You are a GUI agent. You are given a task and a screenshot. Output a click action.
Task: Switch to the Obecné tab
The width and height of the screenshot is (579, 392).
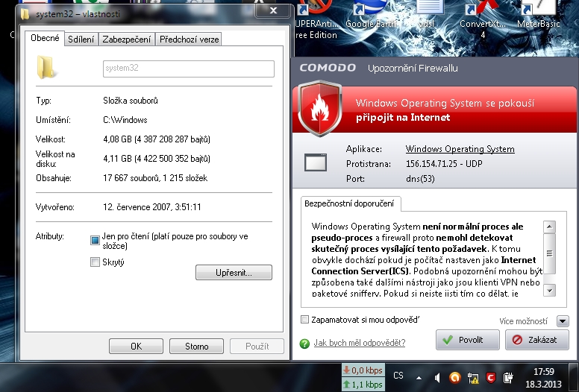point(45,38)
